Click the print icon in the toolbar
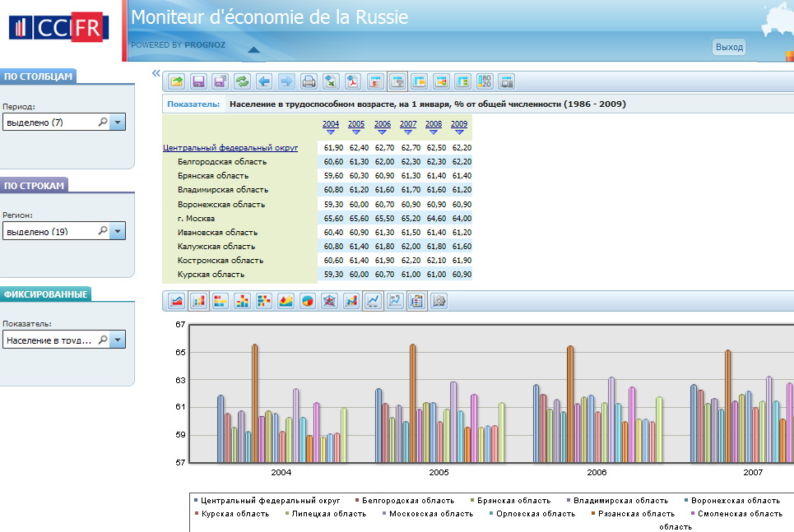This screenshot has height=532, width=794. pos(309,81)
